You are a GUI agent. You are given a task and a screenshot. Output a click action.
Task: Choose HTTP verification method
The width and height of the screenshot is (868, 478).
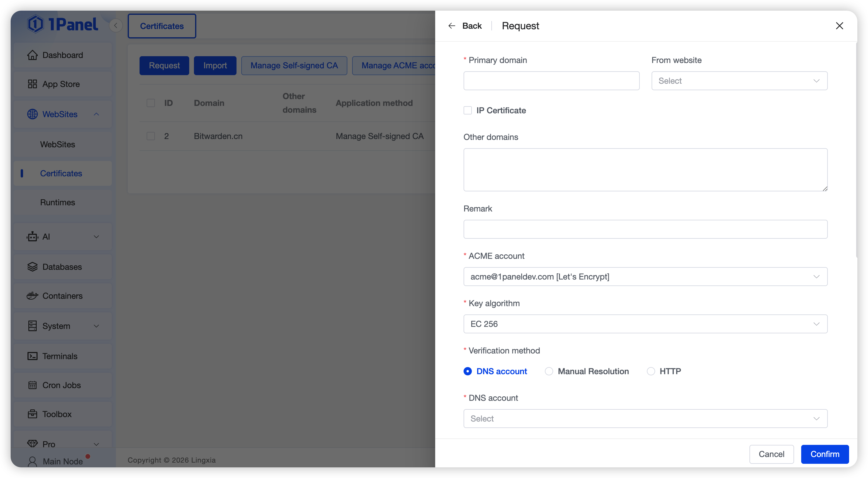point(651,371)
